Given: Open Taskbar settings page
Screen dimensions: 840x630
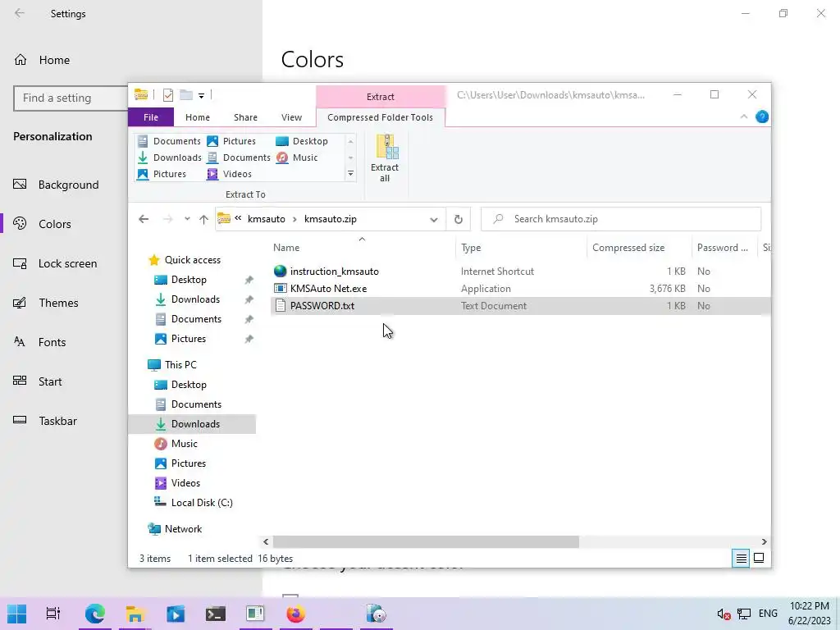Looking at the screenshot, I should coord(57,421).
